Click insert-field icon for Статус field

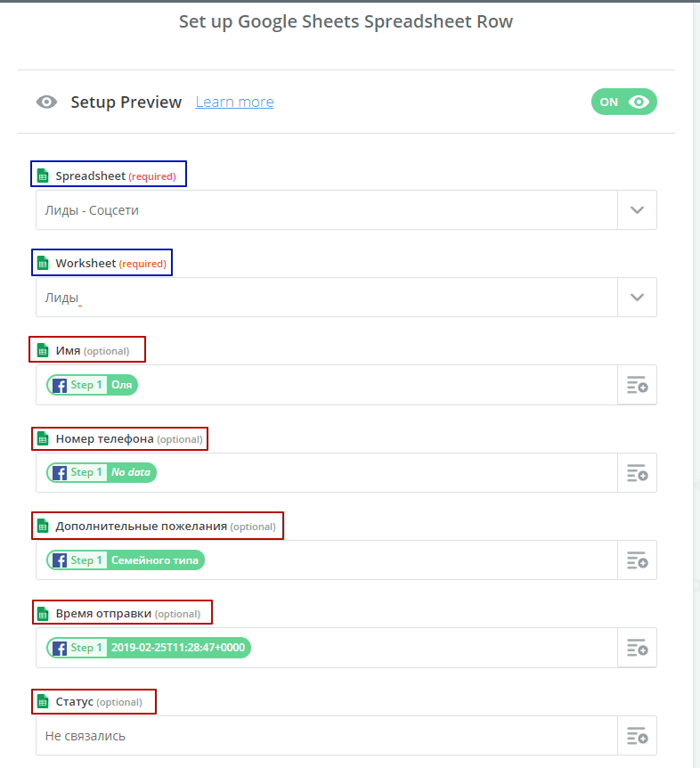(637, 736)
